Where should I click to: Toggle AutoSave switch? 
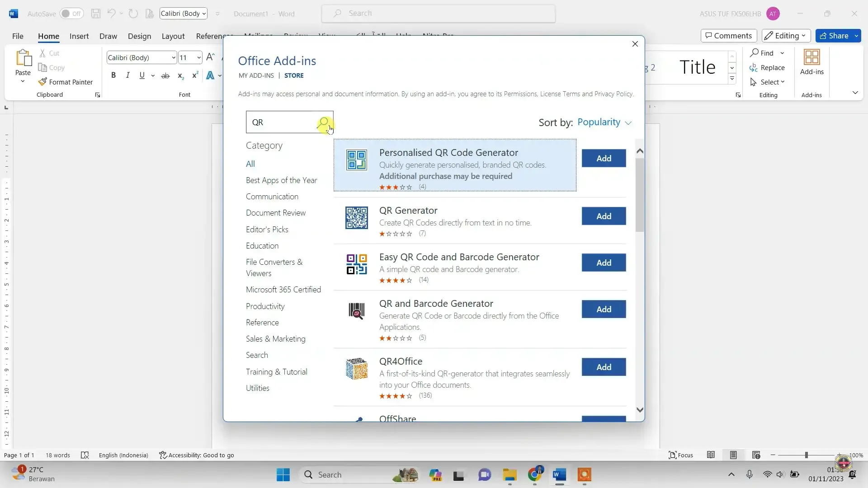(71, 14)
